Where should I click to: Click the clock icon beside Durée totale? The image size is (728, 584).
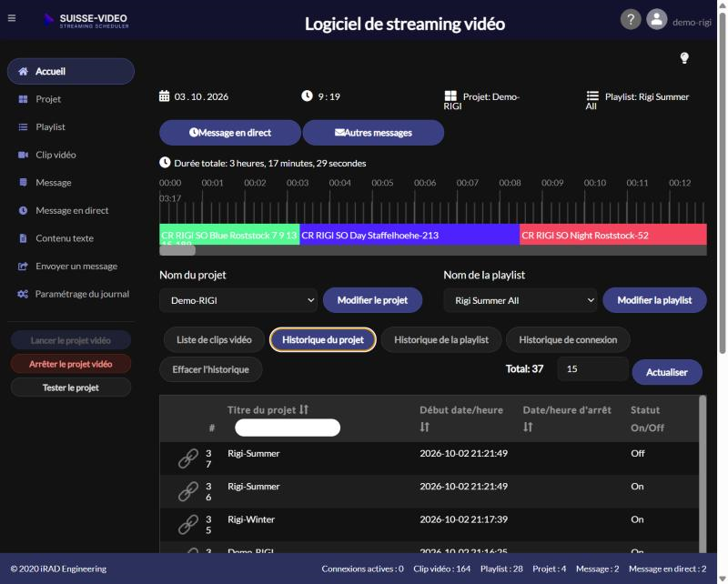point(165,163)
